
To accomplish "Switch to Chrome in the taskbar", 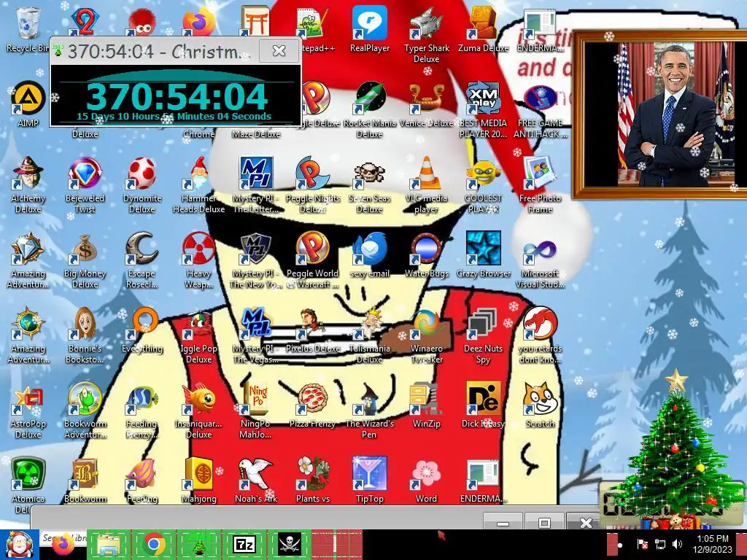I will point(155,544).
